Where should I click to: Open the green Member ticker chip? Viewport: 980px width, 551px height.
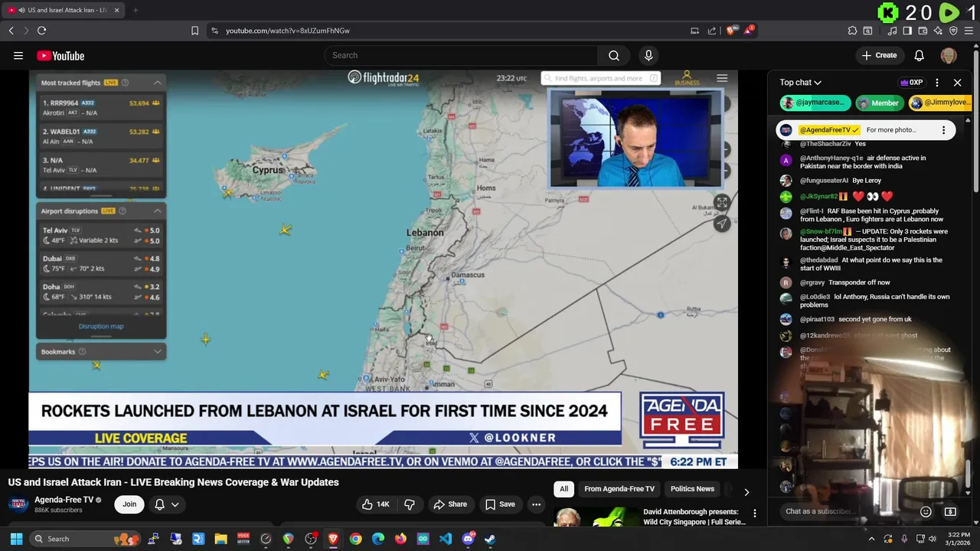879,103
